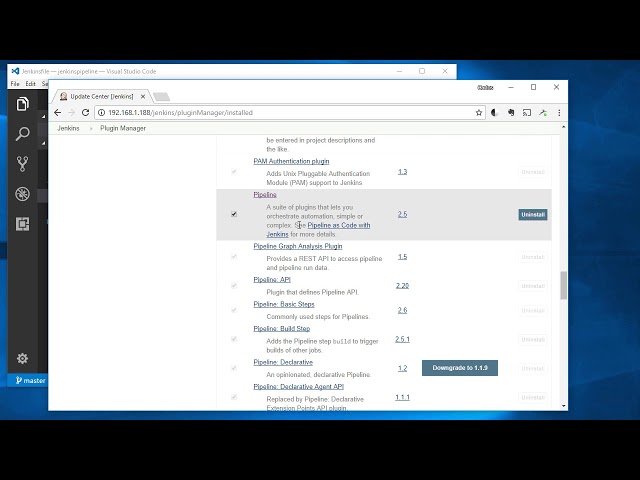Go back in the Chrome browser
Screen dimensions: 640x480
[58, 113]
